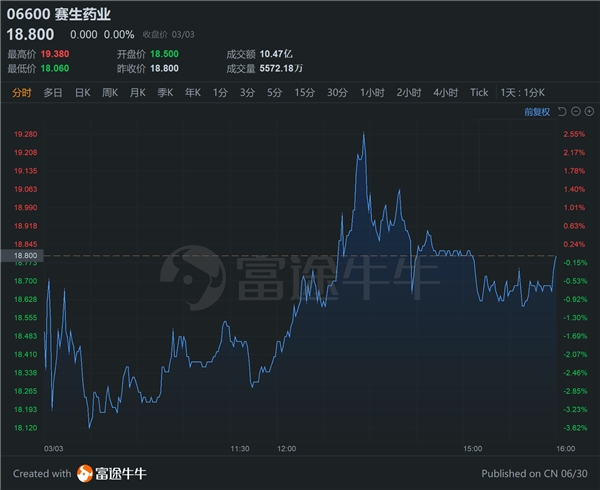This screenshot has height=490, width=600.
Task: Click 成交额 10.47亿 value
Action: tap(276, 54)
